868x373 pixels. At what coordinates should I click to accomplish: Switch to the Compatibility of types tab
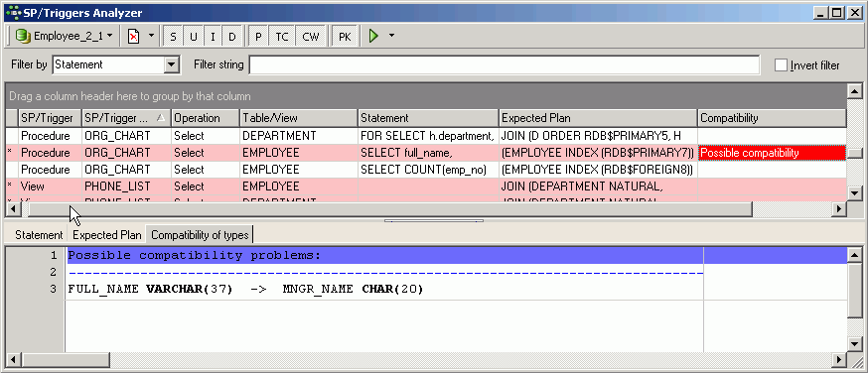click(x=200, y=235)
